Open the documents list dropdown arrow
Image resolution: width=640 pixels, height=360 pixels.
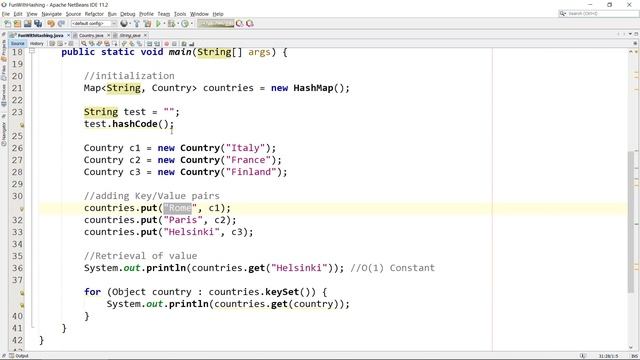[630, 34]
